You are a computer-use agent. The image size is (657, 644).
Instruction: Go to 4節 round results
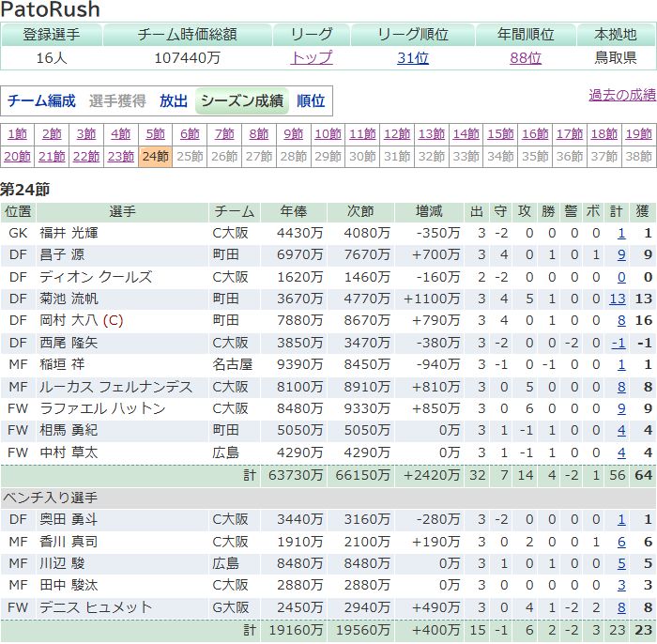[x=121, y=134]
